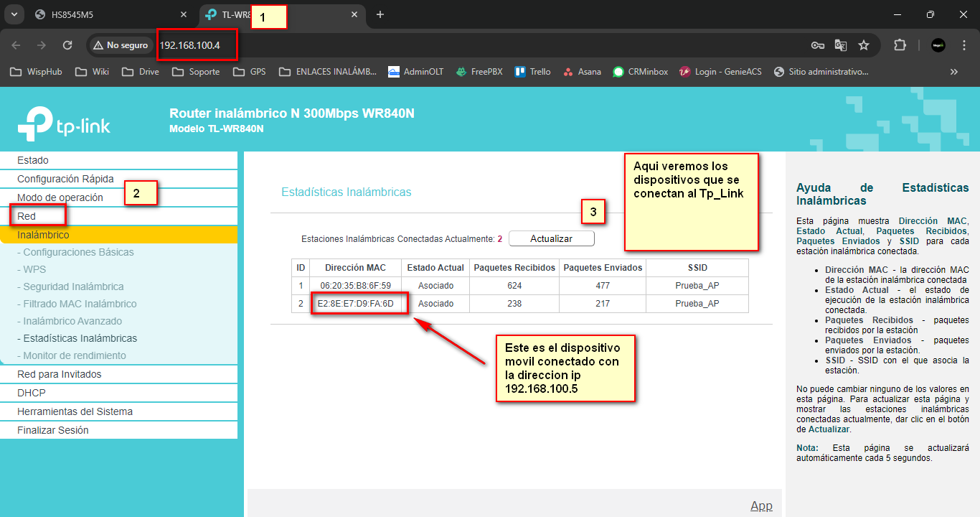Open the tab search dropdown arrow
The image size is (980, 517).
pos(14,14)
